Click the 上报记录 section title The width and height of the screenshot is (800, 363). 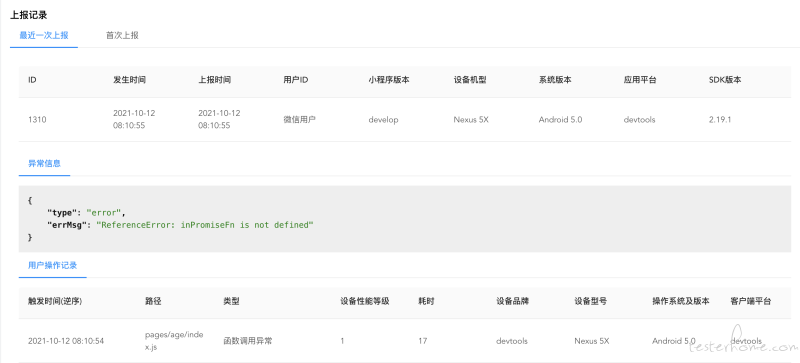(x=29, y=15)
